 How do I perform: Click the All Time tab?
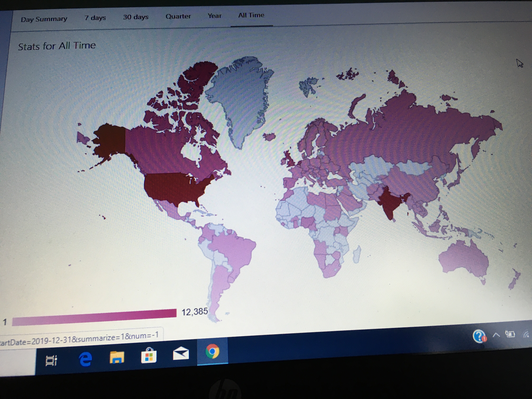tap(251, 15)
